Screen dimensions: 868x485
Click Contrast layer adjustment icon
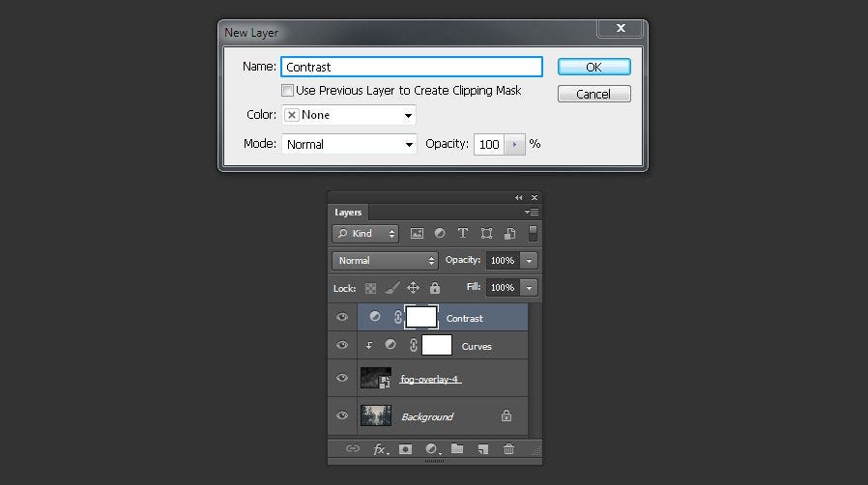pos(375,316)
